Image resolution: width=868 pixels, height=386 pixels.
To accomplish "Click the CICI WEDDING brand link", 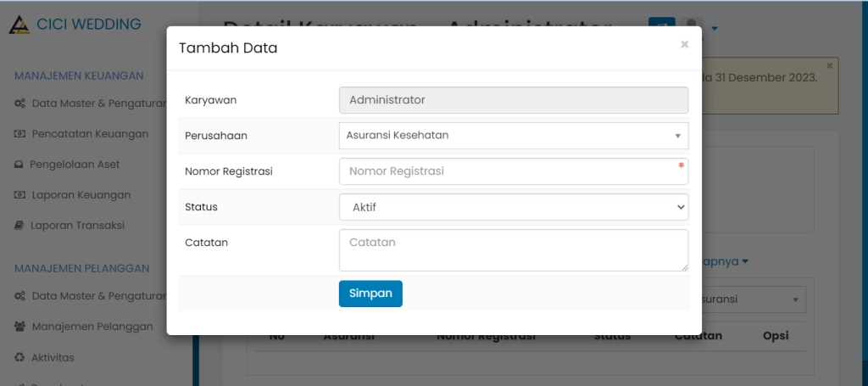I will (88, 25).
